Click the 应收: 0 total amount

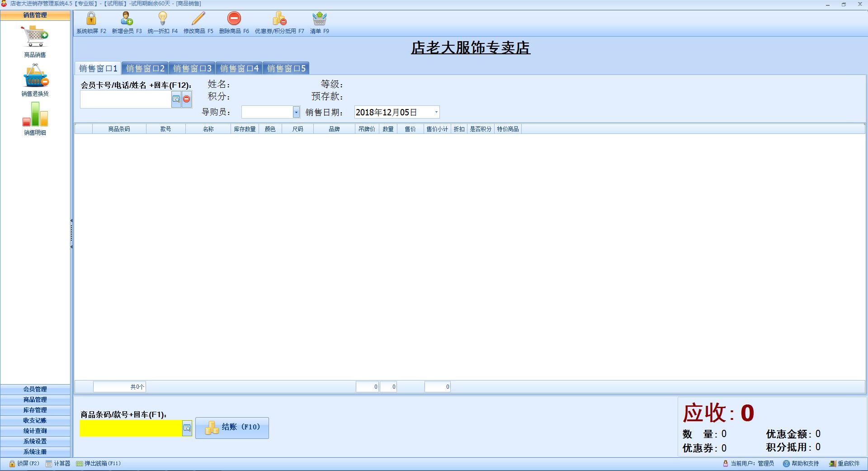click(x=718, y=413)
